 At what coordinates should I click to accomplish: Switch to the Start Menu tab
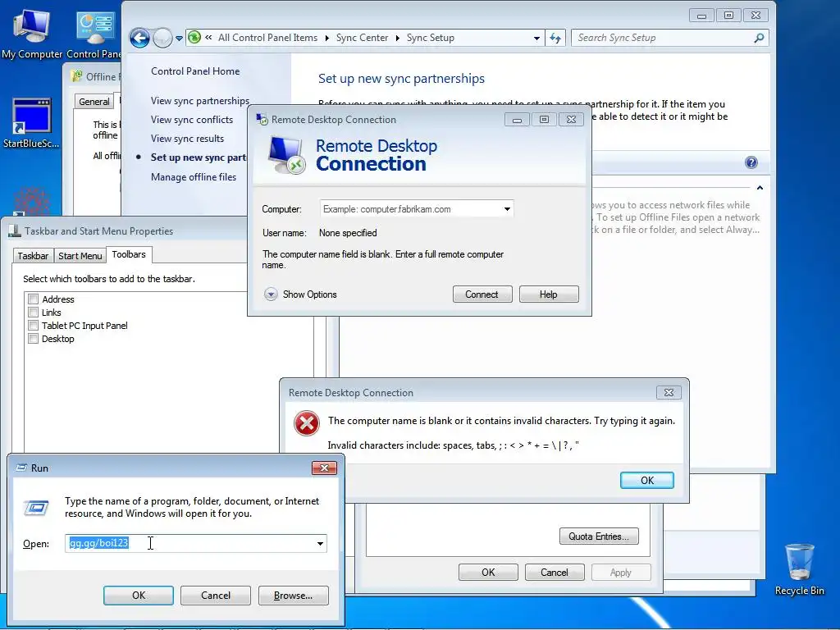[x=80, y=256]
